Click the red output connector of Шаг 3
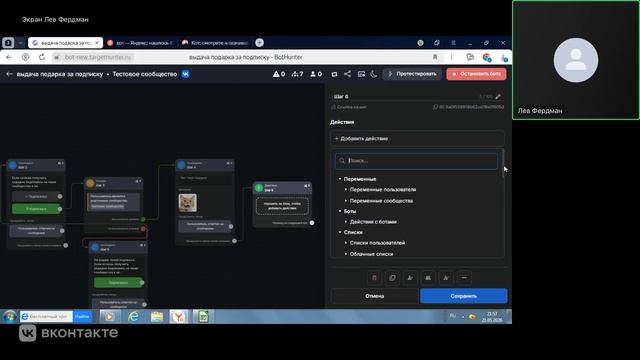This screenshot has height=360, width=640. (x=143, y=229)
